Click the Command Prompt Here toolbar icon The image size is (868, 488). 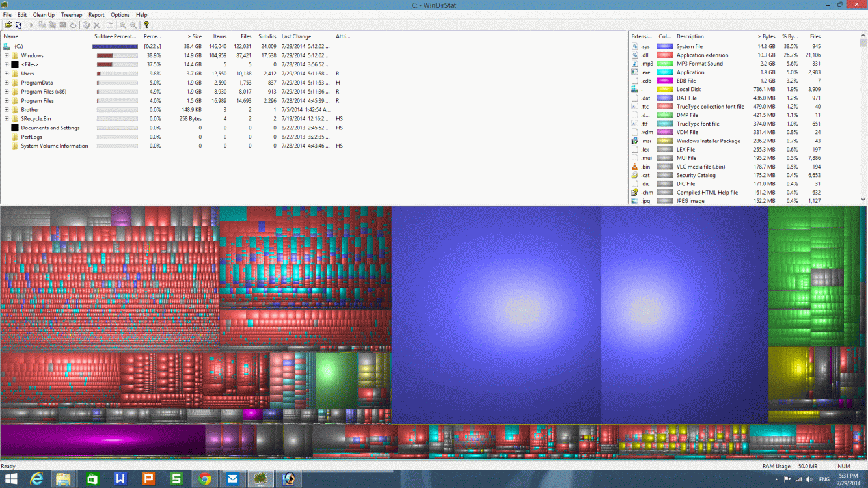[62, 25]
